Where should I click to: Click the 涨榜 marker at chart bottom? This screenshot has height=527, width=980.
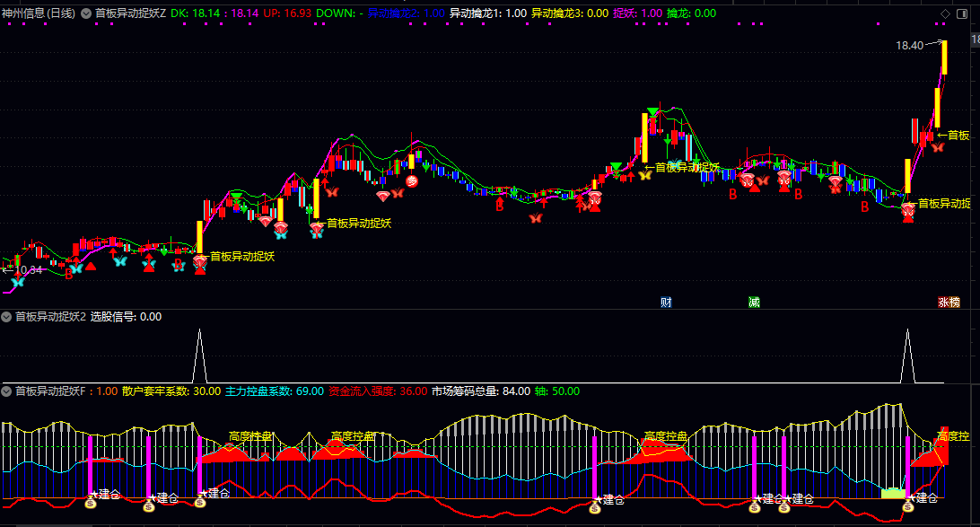point(949,302)
